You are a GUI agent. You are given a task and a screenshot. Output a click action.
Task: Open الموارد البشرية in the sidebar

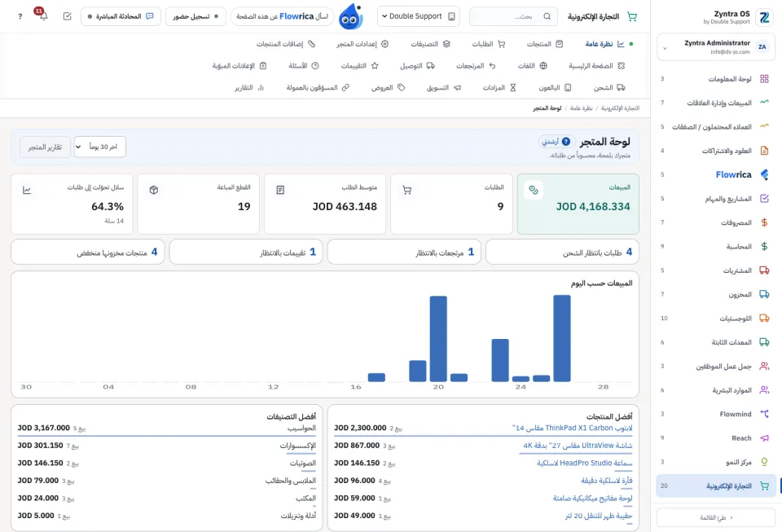(x=716, y=390)
